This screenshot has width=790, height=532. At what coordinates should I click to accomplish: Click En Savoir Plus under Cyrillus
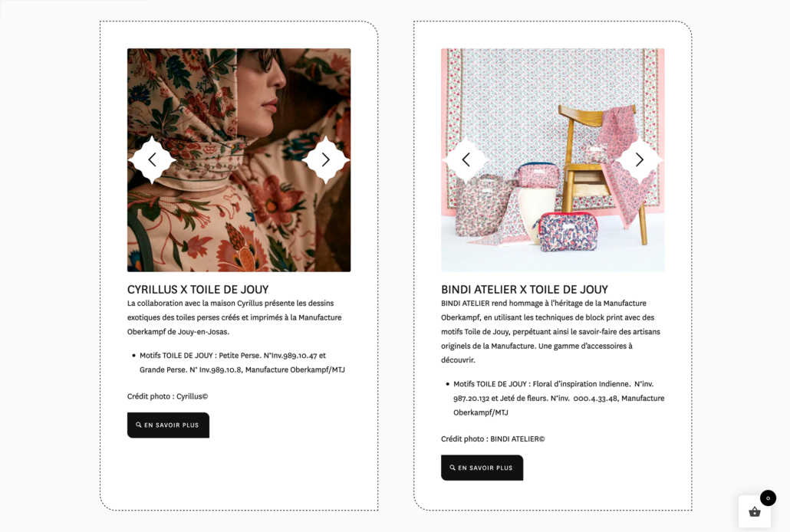click(168, 425)
